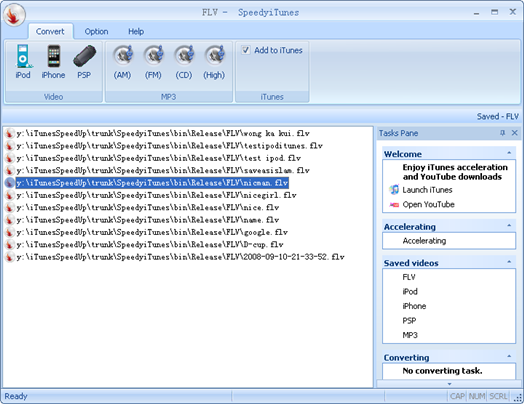Open the Option tab

[96, 31]
